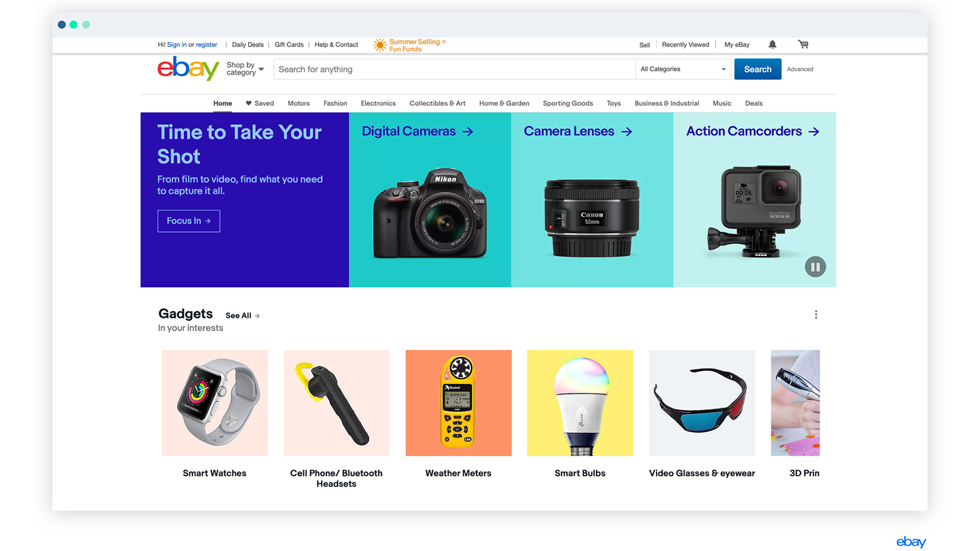
Task: Click the arrow next to Digital Cameras
Action: pyautogui.click(x=468, y=132)
